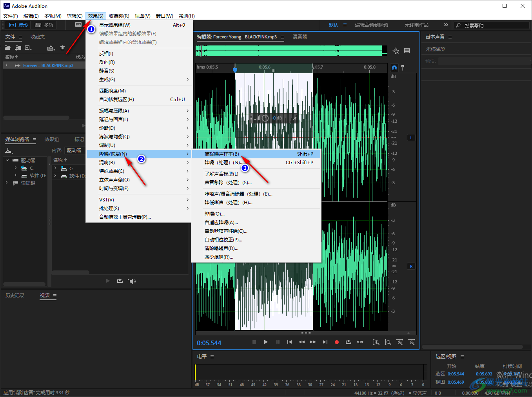
Task: Click the stop button in transport controls
Action: [254, 342]
